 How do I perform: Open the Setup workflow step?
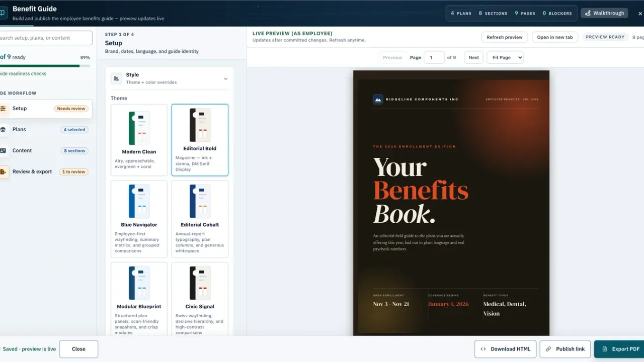click(45, 109)
